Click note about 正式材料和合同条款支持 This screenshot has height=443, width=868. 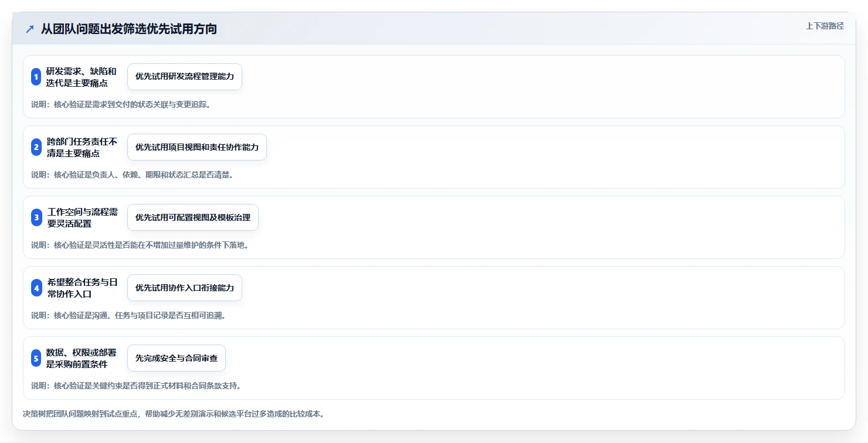(x=136, y=386)
